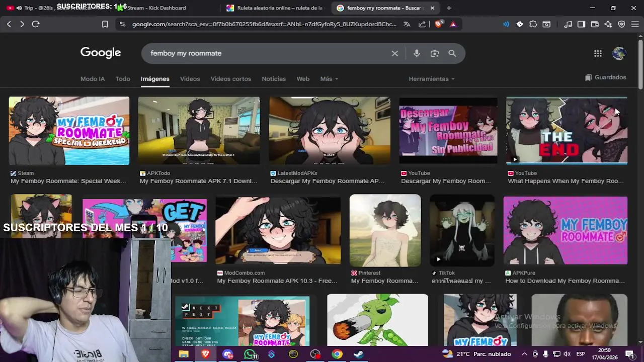Open File Explorer from the taskbar
Viewport: 644px width, 362px height.
[184, 354]
